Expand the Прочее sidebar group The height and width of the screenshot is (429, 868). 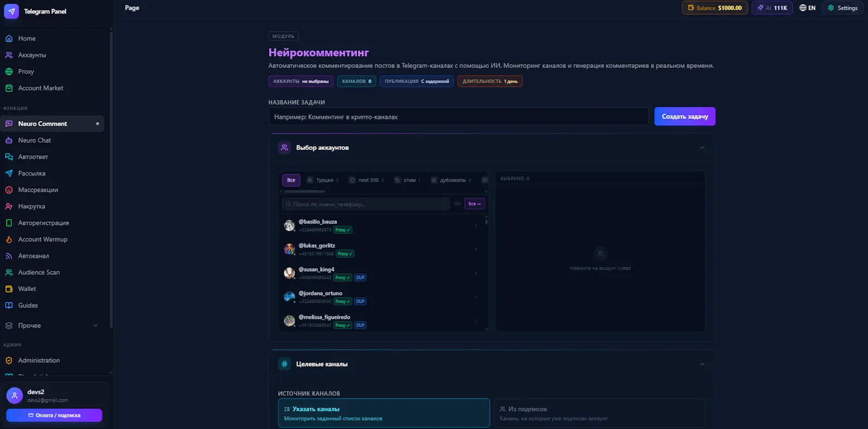click(x=53, y=326)
